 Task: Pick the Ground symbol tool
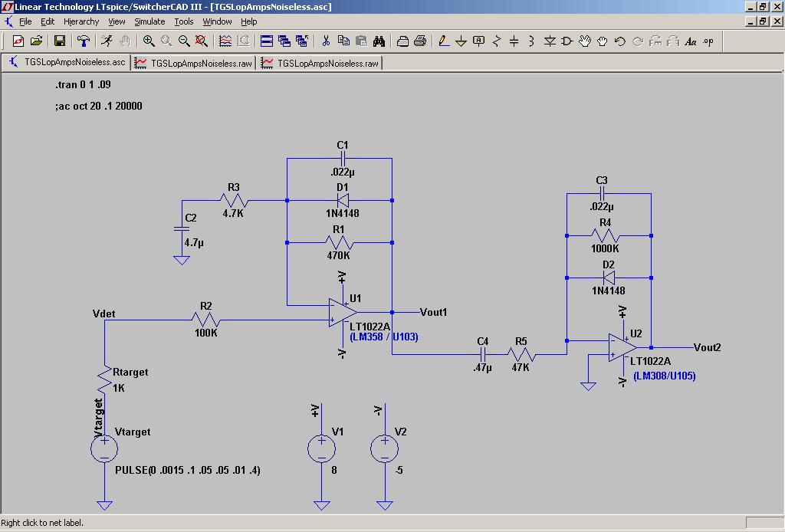pos(461,41)
